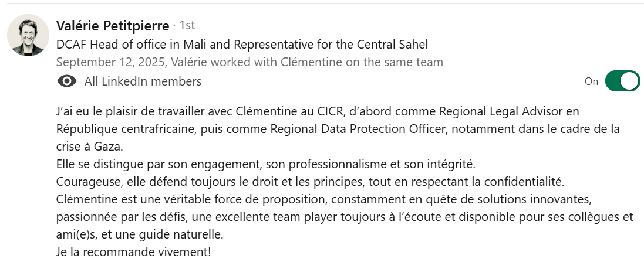Click the "All LinkedIn members" visibility label
The image size is (644, 269).
tap(143, 81)
